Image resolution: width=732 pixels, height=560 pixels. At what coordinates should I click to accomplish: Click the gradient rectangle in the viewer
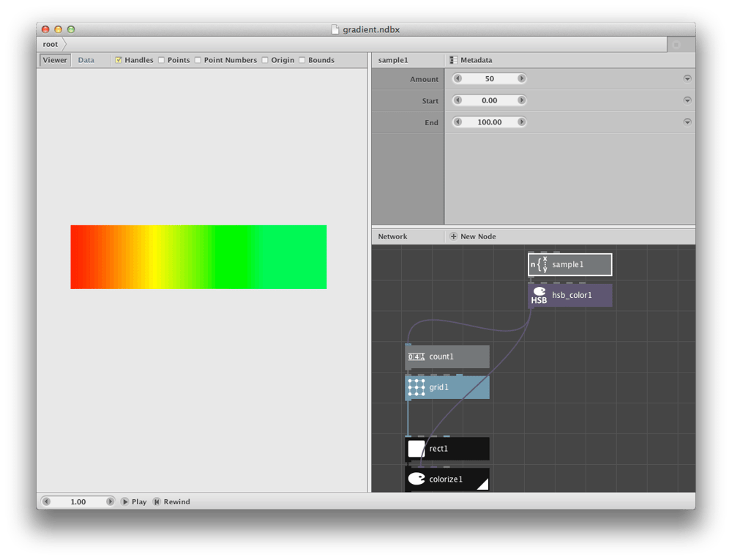(x=198, y=257)
